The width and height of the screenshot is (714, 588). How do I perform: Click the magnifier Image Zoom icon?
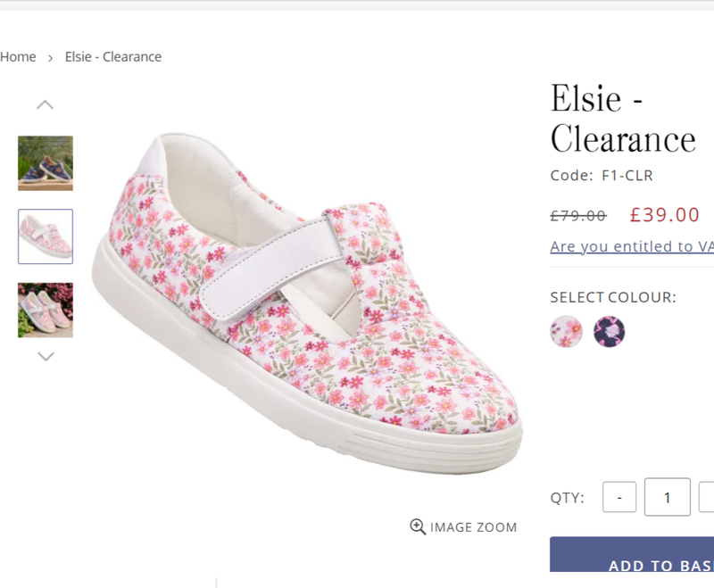tap(417, 526)
